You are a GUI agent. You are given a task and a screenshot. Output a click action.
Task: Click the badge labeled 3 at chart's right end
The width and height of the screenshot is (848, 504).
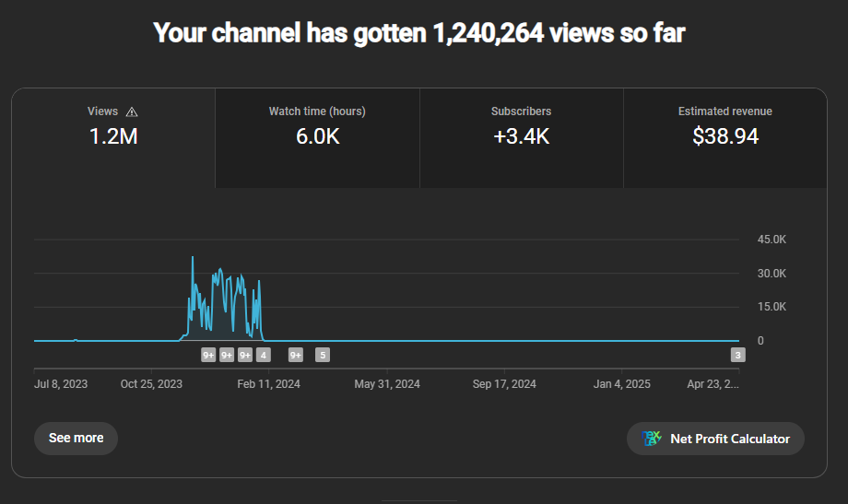tap(737, 355)
